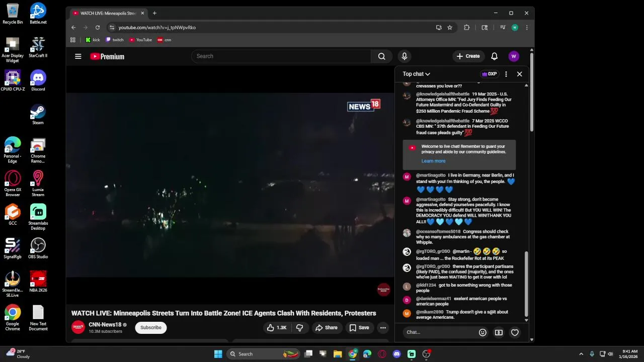
Task: Open Opera GX Browser desktop shortcut
Action: point(13,184)
